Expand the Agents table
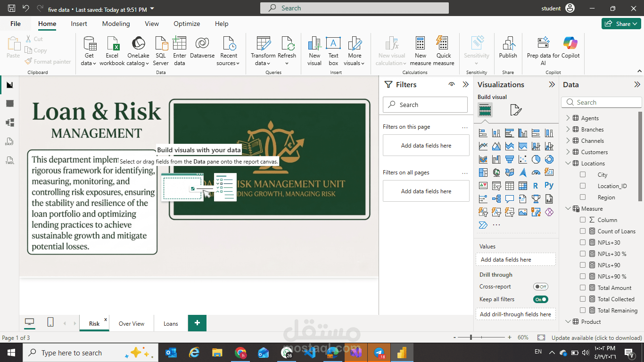Image resolution: width=644 pixels, height=362 pixels. point(568,118)
